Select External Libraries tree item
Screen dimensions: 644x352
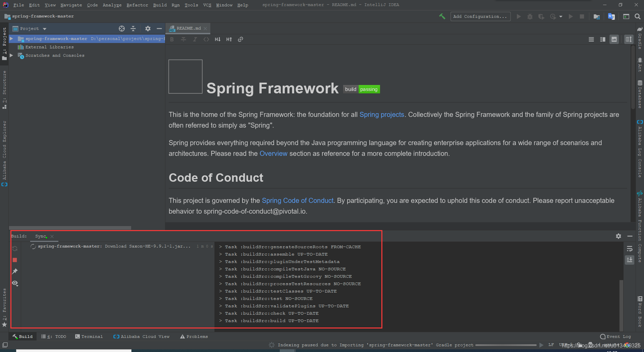click(49, 47)
